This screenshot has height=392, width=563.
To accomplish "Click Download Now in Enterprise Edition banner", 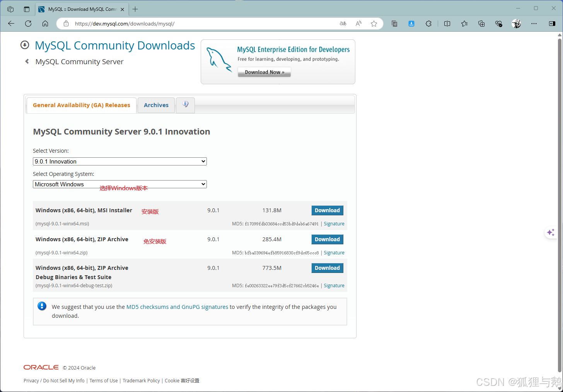I will click(264, 72).
